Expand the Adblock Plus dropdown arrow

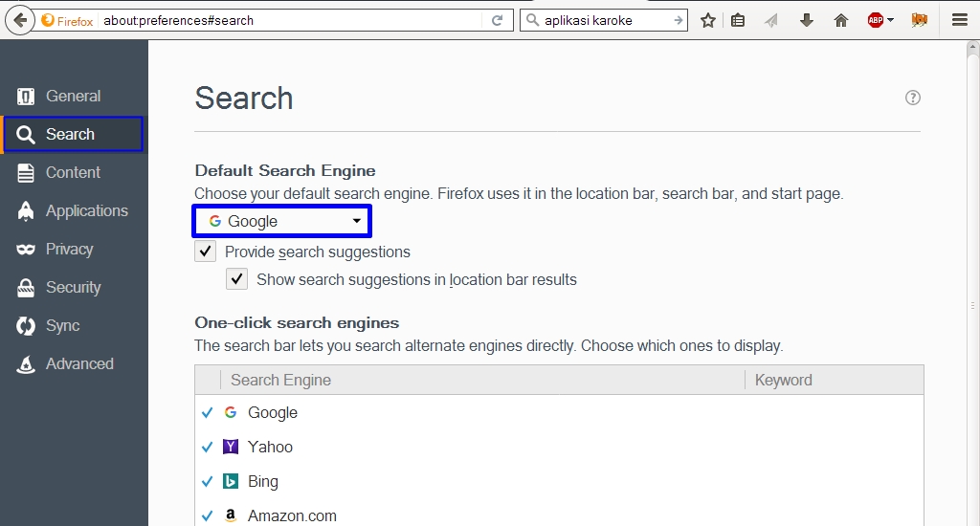[x=891, y=20]
